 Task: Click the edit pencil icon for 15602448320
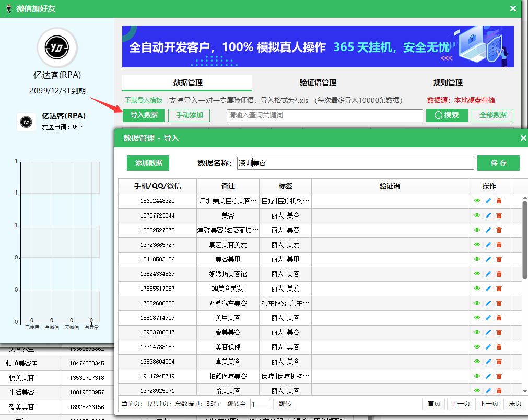point(488,201)
